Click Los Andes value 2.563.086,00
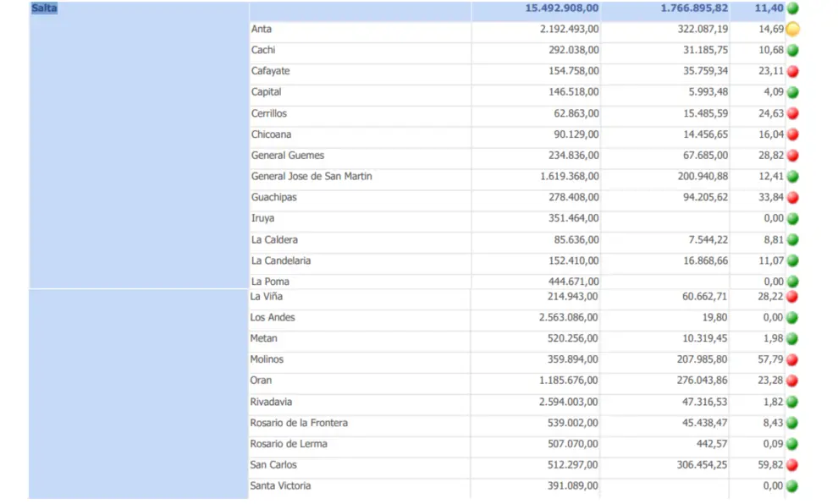838x504 pixels. 568,317
